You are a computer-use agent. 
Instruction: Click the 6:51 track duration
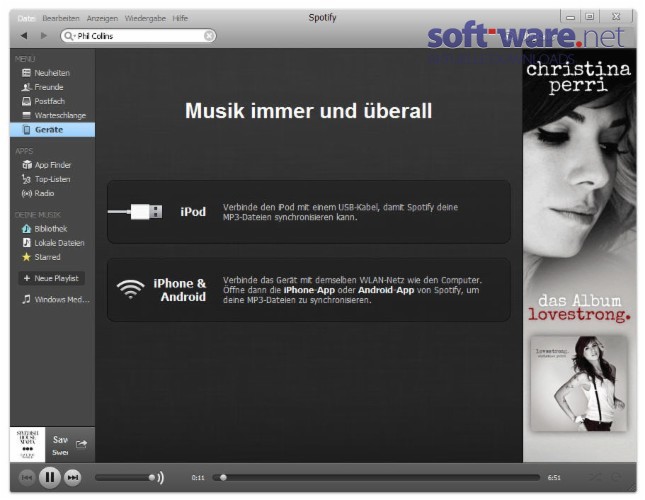(x=554, y=477)
